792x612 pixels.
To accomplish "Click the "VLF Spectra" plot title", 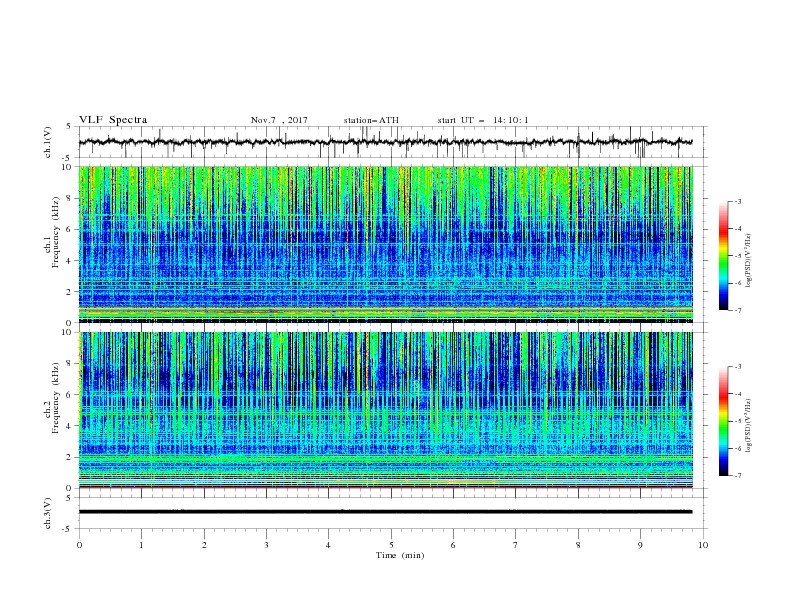I will [x=113, y=120].
